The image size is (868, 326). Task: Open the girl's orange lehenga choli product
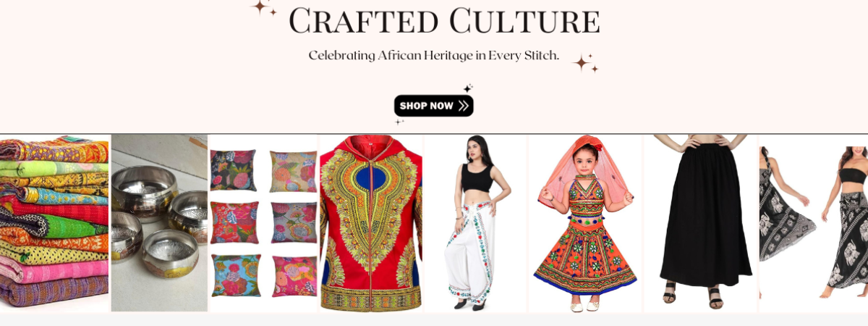click(x=585, y=223)
